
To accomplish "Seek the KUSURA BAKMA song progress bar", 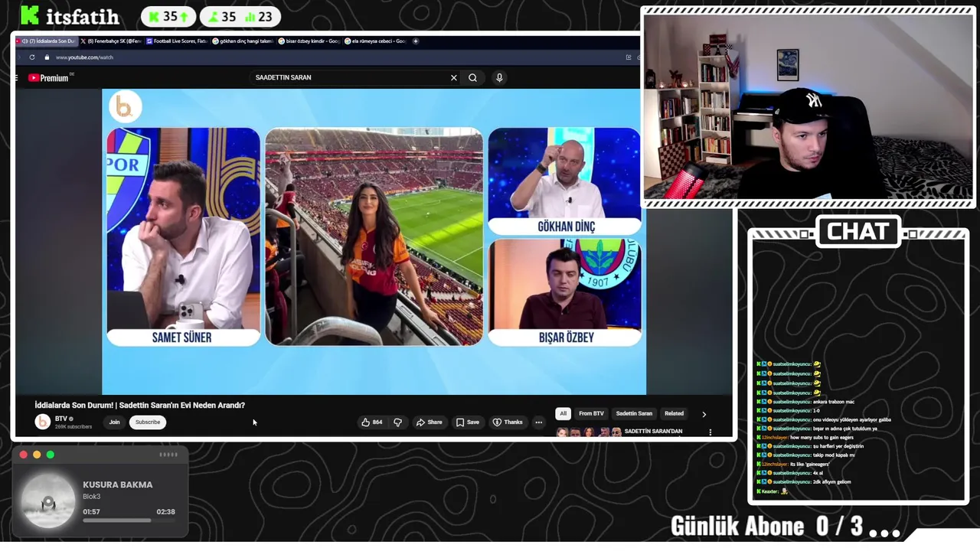I will point(129,520).
